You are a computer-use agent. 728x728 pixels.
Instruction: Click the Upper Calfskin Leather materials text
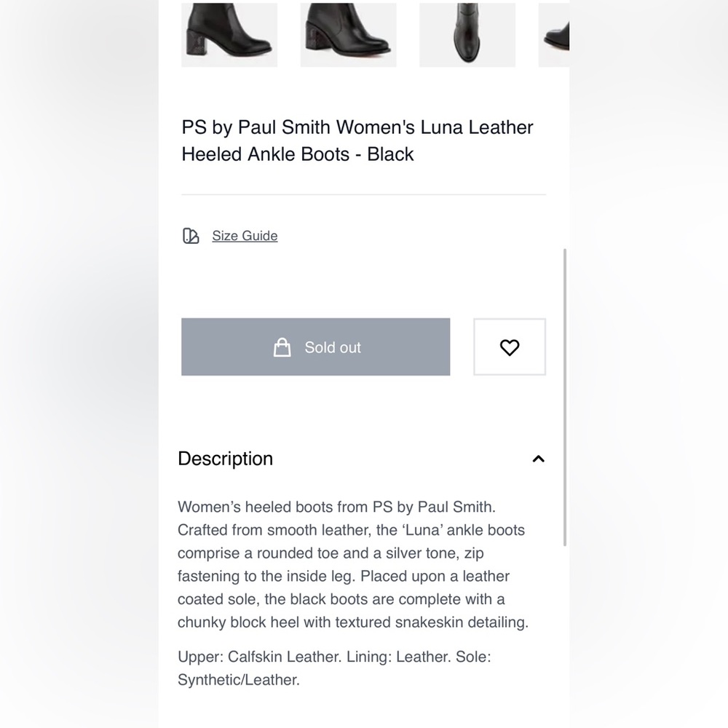(x=334, y=668)
